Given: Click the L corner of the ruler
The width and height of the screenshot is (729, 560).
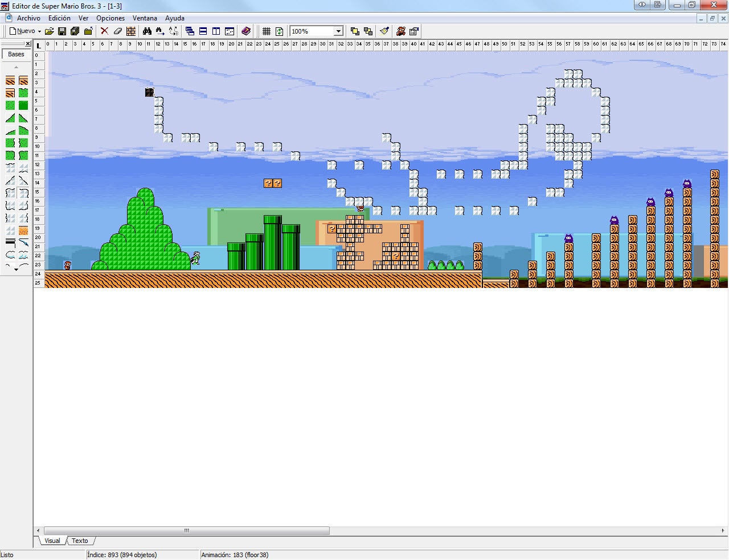Looking at the screenshot, I should tap(39, 46).
